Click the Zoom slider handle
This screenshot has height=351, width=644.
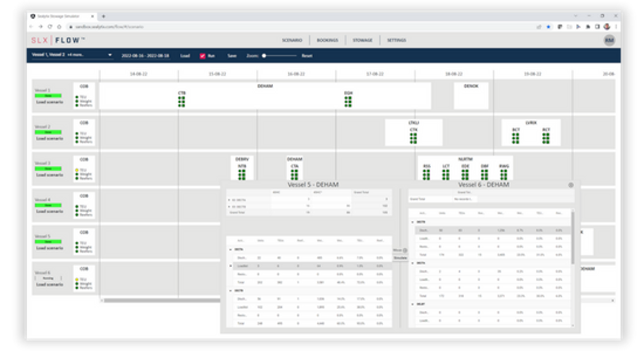pyautogui.click(x=264, y=56)
